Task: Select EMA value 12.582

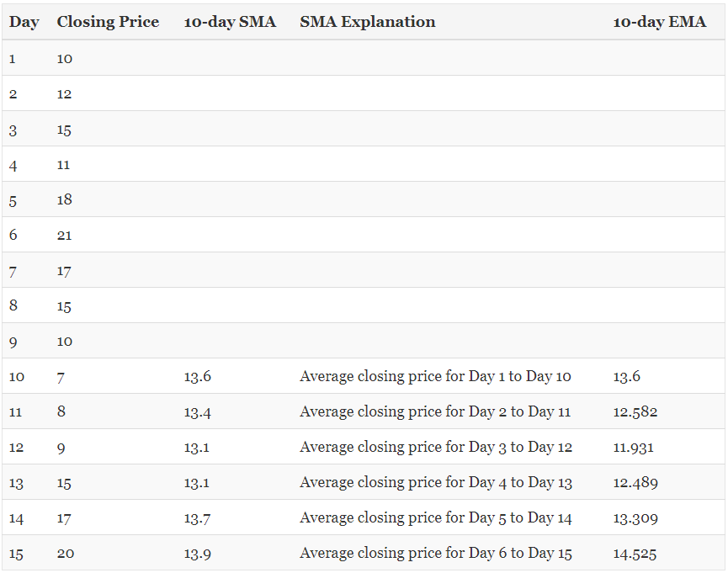Action: click(635, 412)
